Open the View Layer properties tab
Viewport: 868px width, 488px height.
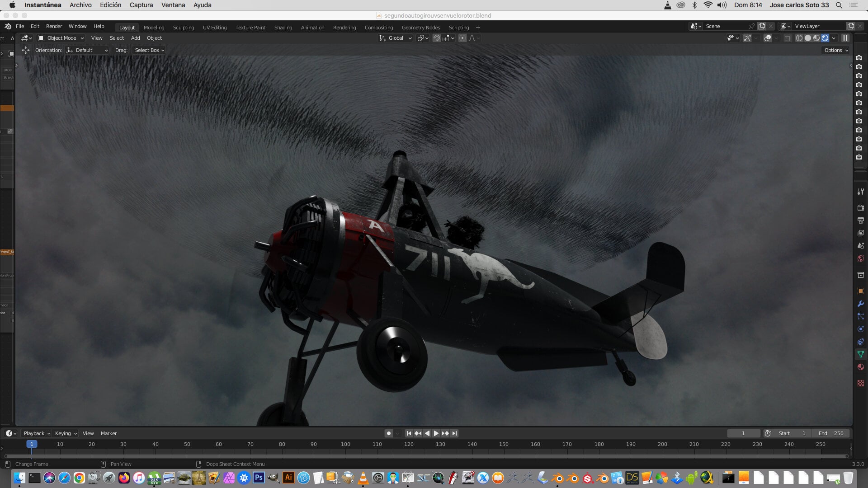click(860, 233)
